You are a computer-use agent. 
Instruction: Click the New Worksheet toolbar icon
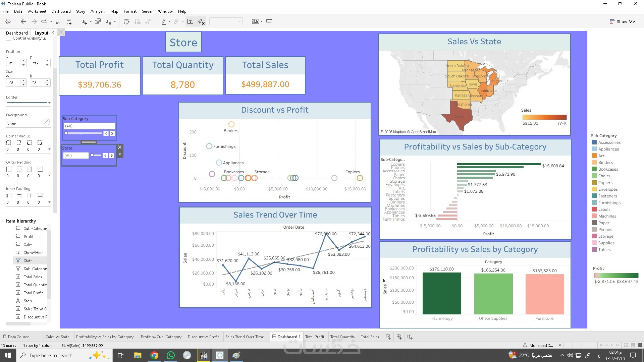coord(84,21)
